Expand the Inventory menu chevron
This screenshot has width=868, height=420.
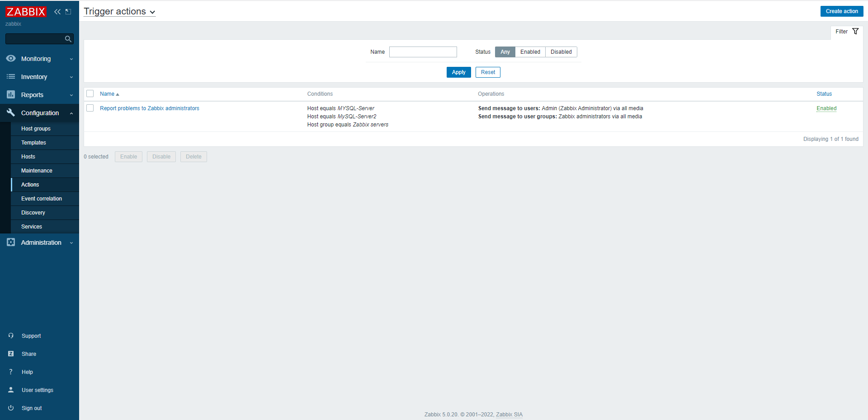(x=71, y=77)
